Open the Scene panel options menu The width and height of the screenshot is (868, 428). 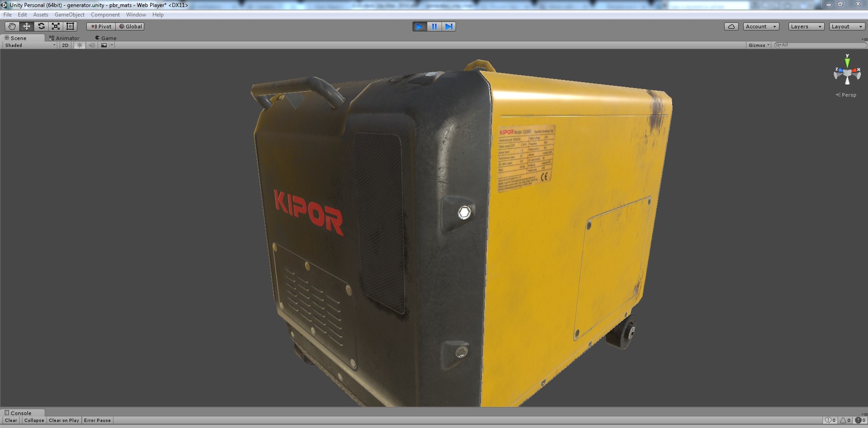click(x=865, y=39)
